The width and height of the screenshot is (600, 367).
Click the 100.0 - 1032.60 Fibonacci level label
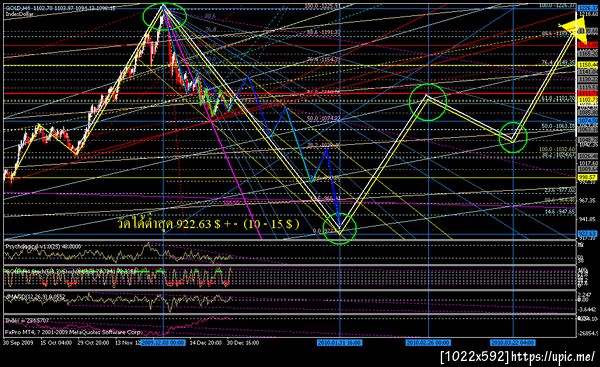557,149
